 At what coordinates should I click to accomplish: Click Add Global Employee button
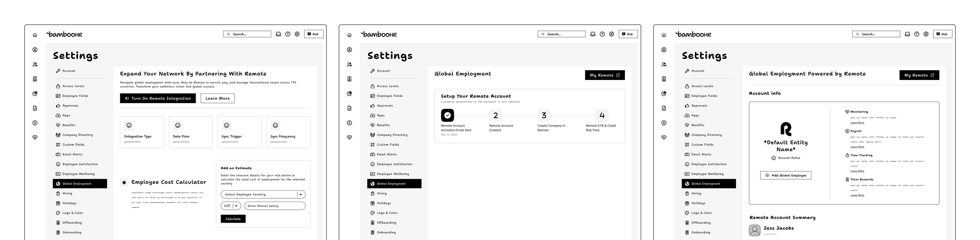786,175
